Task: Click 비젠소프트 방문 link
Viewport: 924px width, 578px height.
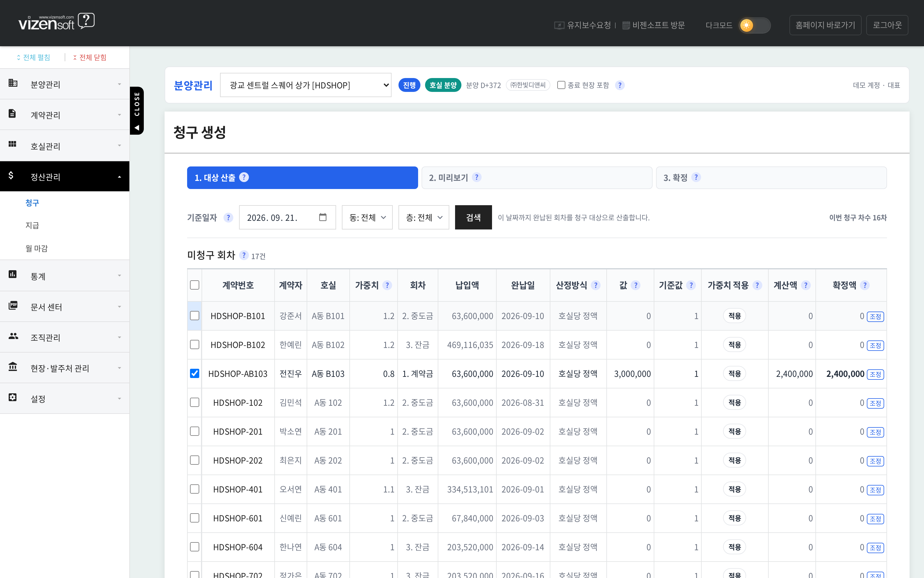Action: (654, 25)
